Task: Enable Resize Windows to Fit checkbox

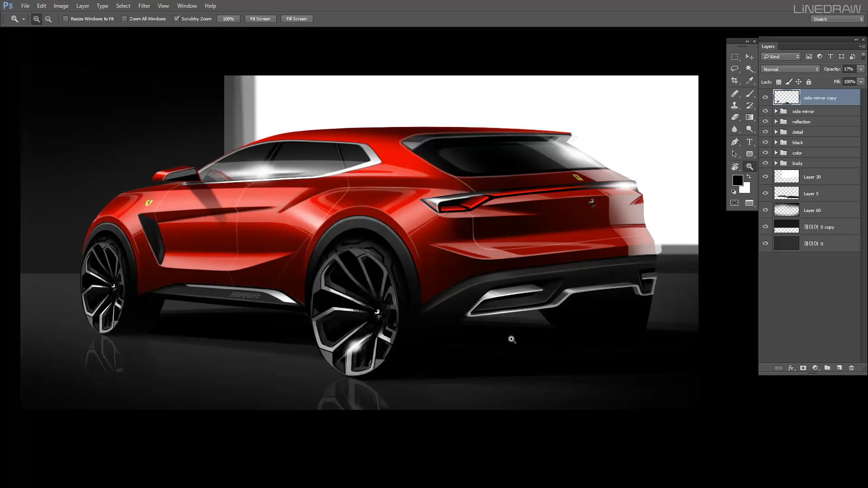Action: pos(66,19)
